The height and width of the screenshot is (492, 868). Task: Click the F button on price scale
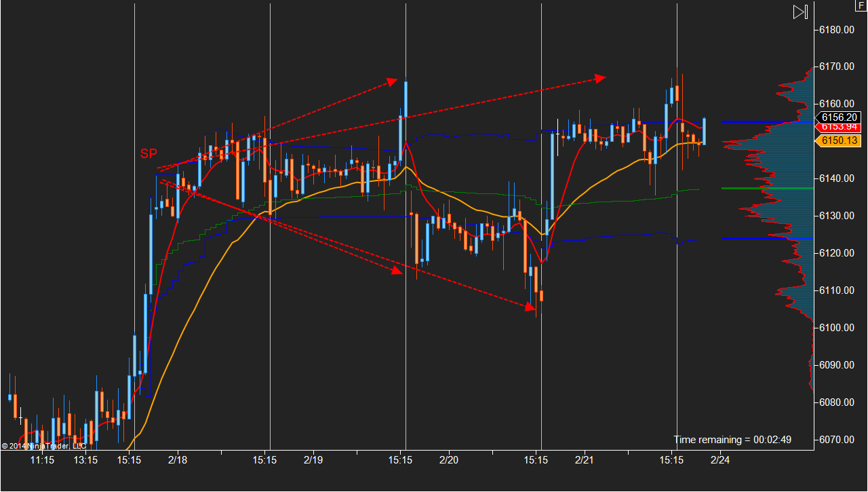click(862, 5)
